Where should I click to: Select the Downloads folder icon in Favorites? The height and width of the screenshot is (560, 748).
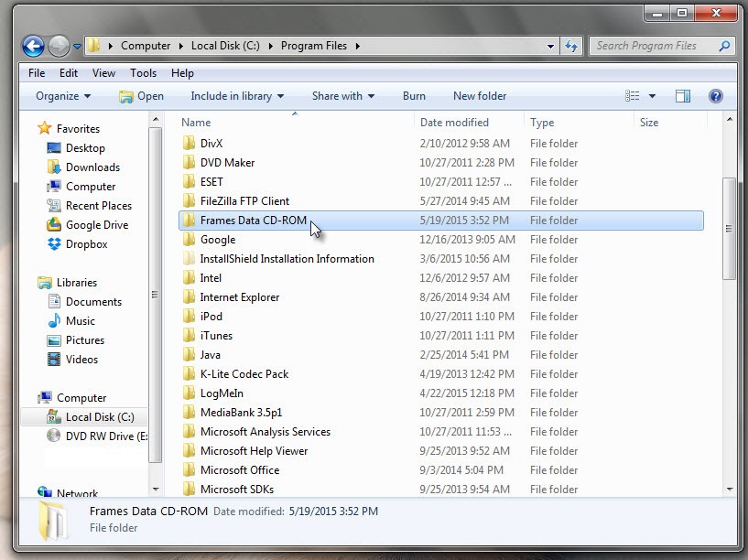(x=54, y=167)
